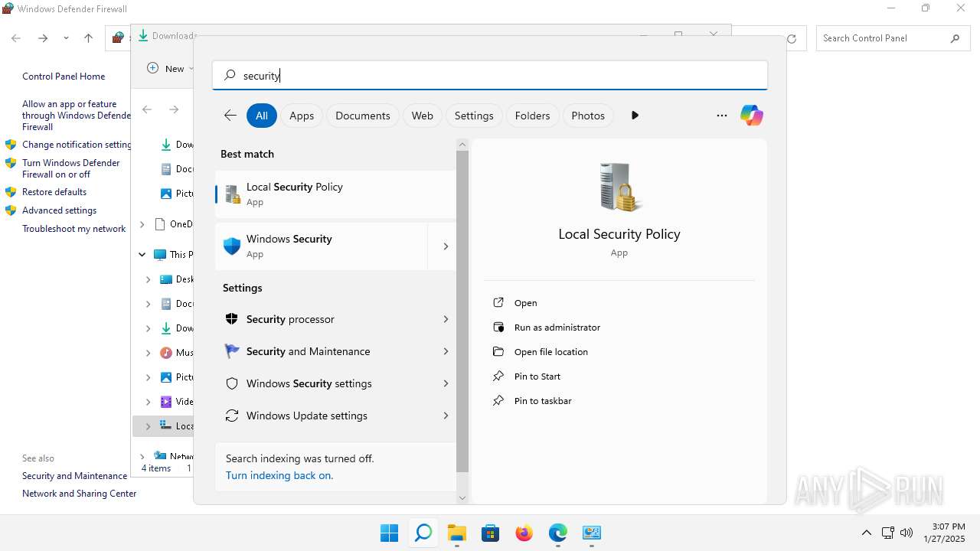Click Control Panel back arrow
Screen dimensions: 980x551
16,38
